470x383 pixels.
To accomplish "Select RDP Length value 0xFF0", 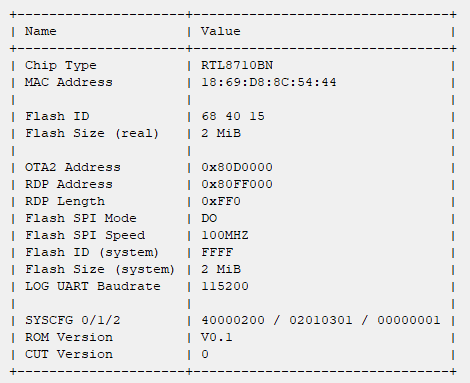I will tap(221, 201).
